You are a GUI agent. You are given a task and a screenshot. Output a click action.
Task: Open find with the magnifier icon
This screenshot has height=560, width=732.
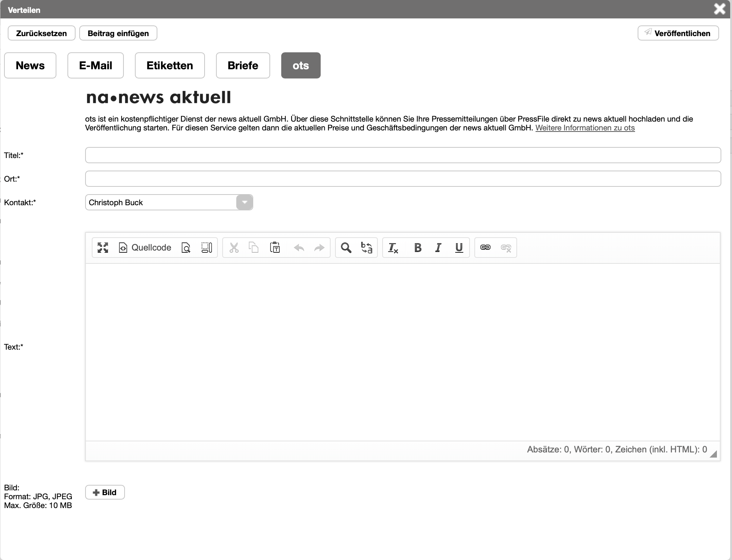pyautogui.click(x=346, y=248)
